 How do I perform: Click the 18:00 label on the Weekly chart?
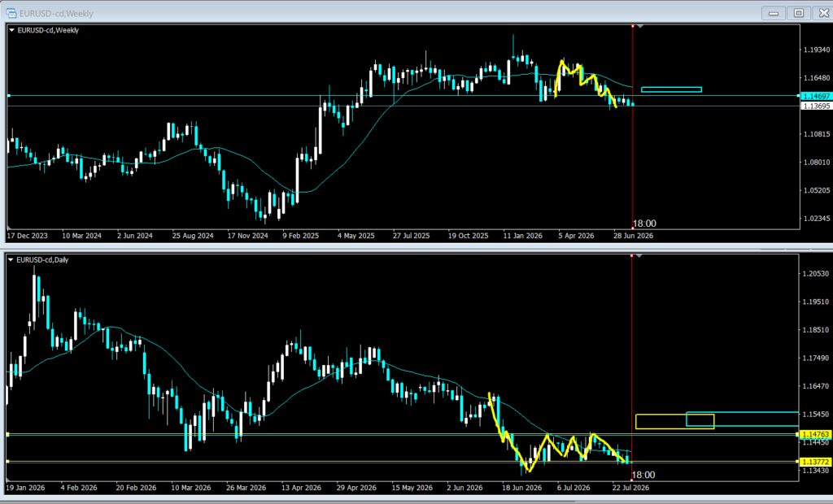pos(644,224)
